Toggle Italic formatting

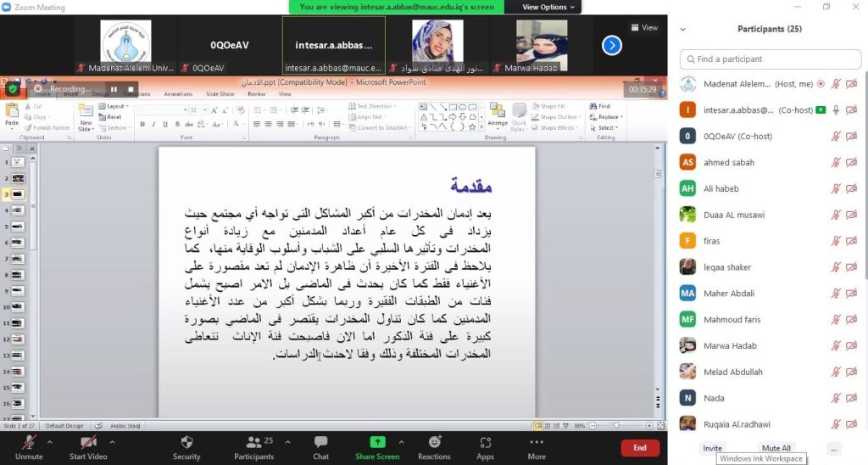click(153, 124)
